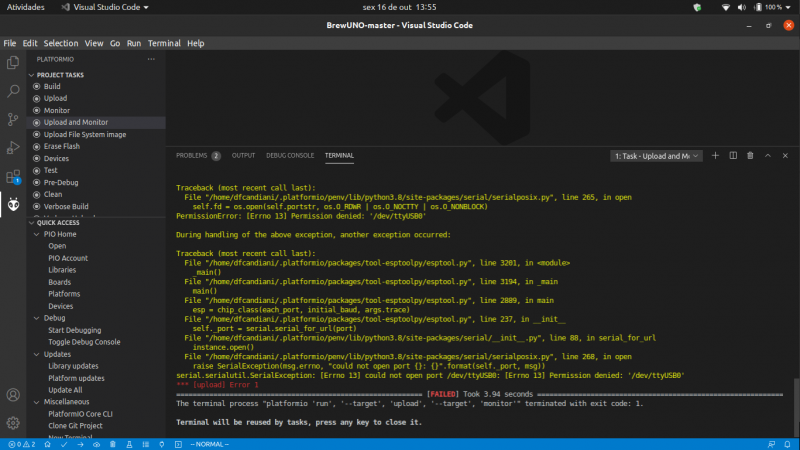
Task: Click the terminal vertical scrollbar
Action: tap(796, 407)
